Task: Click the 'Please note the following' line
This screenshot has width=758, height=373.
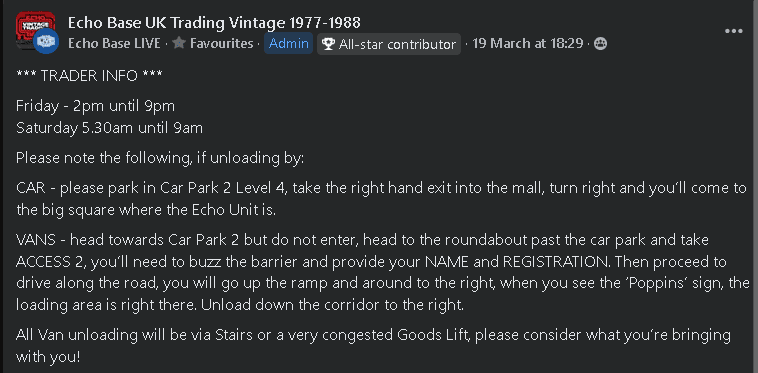Action: (160, 158)
